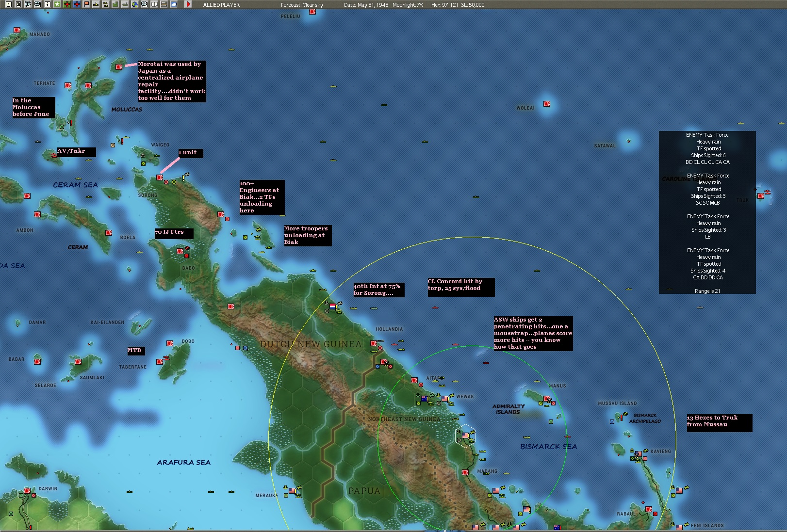
Task: Click the save game disk toolbar icon
Action: tap(8, 4)
